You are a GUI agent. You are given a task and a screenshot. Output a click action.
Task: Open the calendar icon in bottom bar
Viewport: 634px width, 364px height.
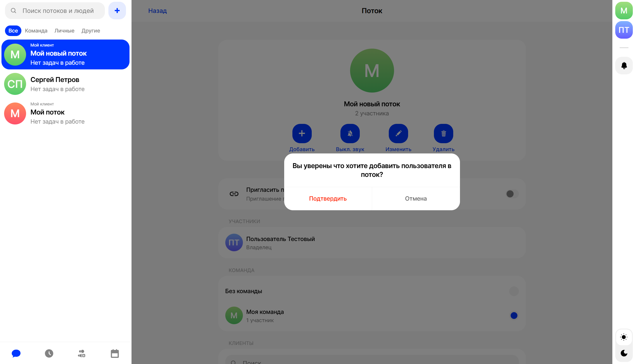pos(115,353)
